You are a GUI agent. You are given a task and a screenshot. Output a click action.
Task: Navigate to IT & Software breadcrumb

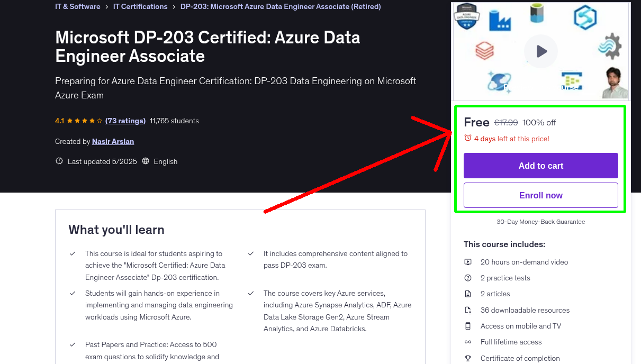tap(77, 6)
